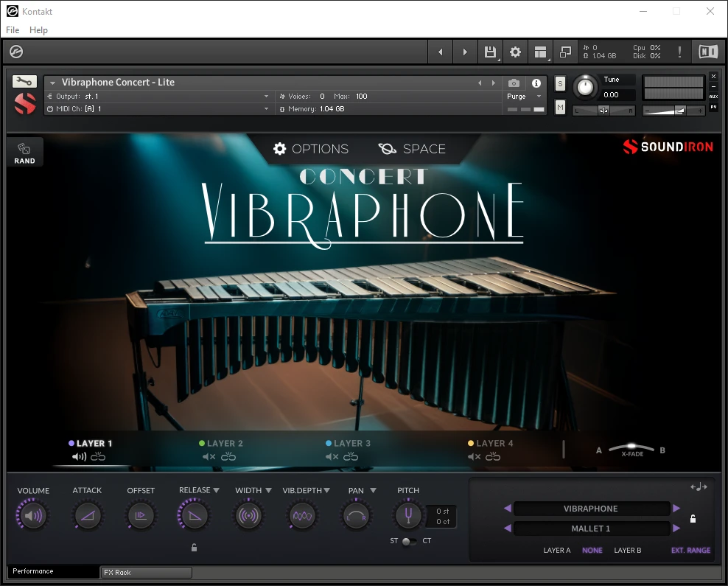Select previous mallet with left arrow
The width and height of the screenshot is (728, 586).
(x=508, y=529)
